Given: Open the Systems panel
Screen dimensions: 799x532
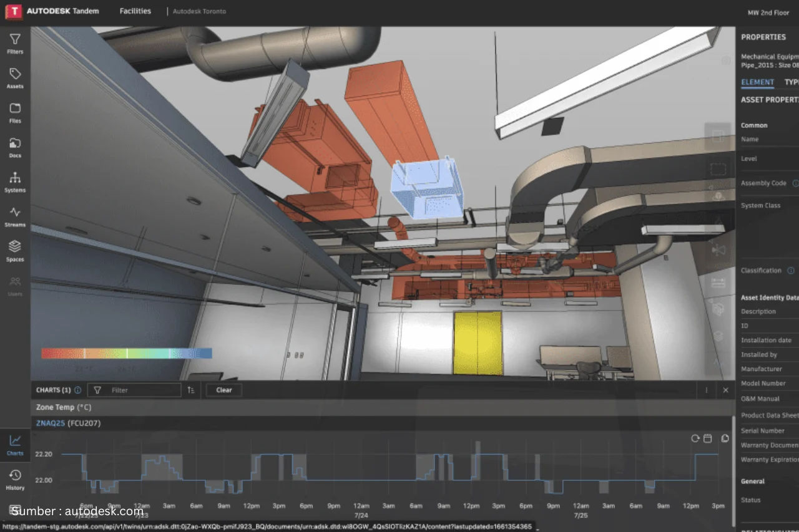Looking at the screenshot, I should 15,181.
